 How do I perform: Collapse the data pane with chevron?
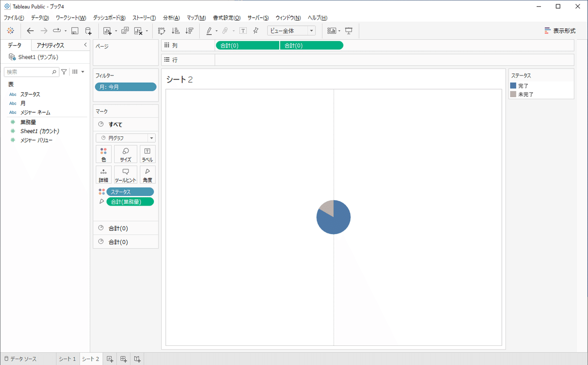pos(85,45)
